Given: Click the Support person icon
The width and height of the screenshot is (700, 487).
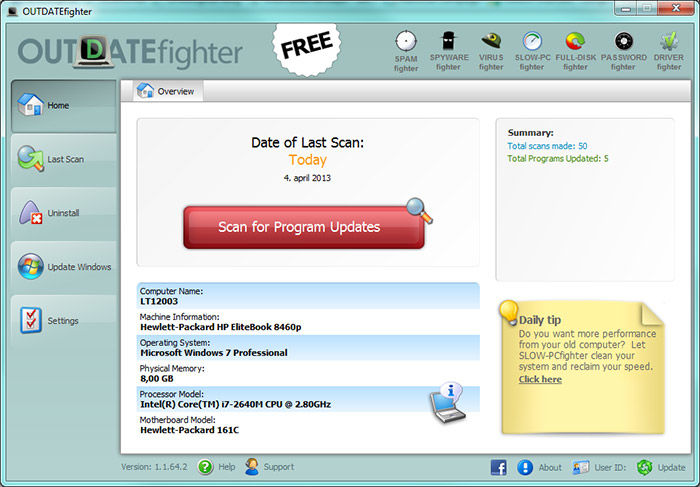Looking at the screenshot, I should [x=252, y=467].
